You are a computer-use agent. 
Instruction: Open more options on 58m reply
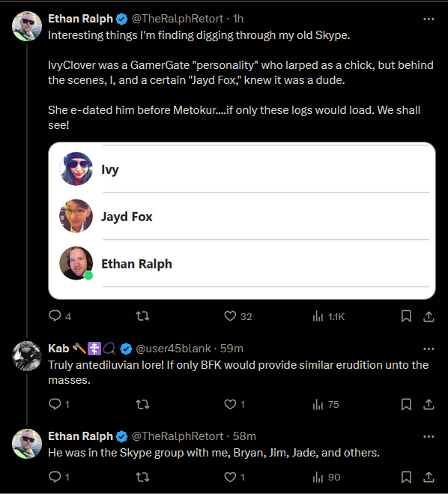(429, 437)
